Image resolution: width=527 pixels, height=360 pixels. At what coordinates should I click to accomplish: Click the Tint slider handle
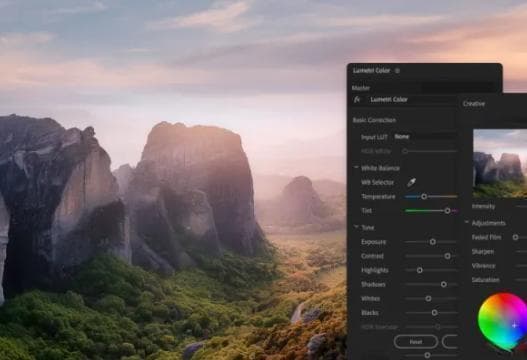447,211
